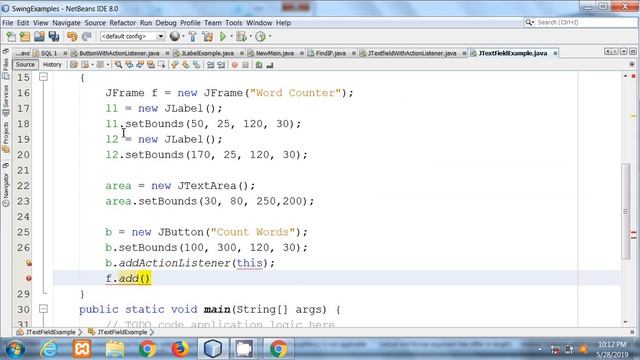Maximize the editor window button
The height and width of the screenshot is (360, 640).
[x=632, y=51]
